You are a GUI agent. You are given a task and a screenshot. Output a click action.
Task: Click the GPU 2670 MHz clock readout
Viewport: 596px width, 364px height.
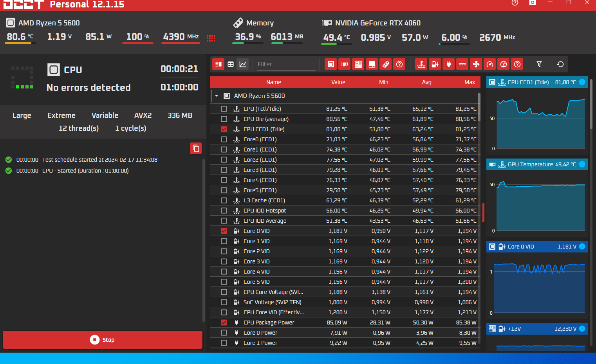[x=497, y=37]
